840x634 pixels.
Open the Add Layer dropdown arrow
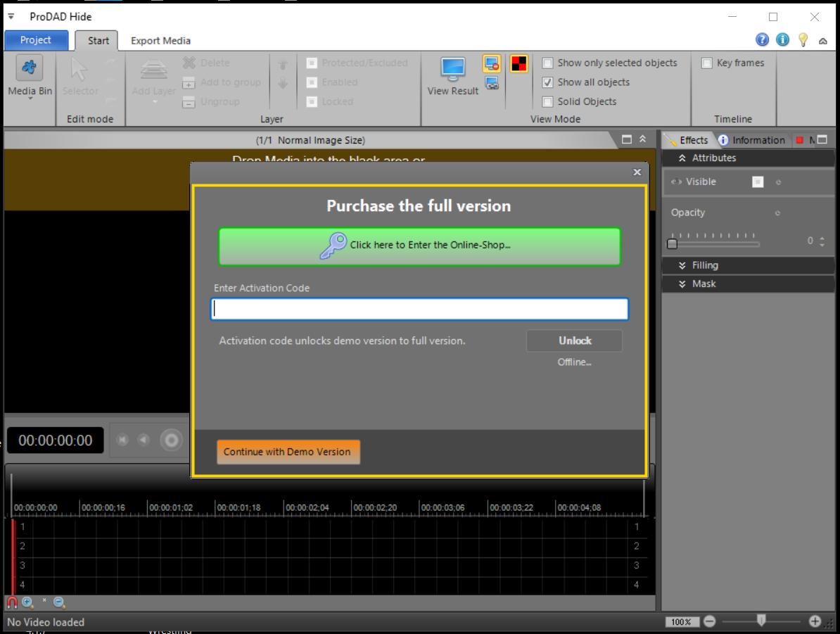click(x=154, y=101)
